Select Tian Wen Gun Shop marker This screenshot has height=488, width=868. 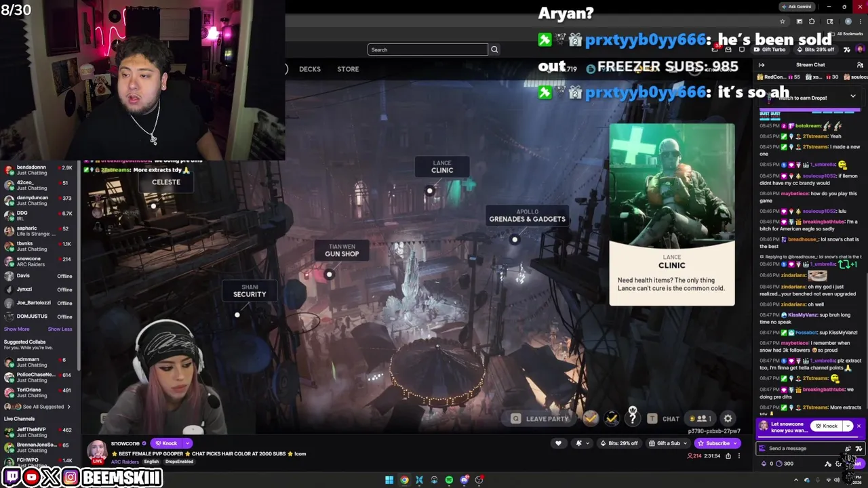point(342,250)
